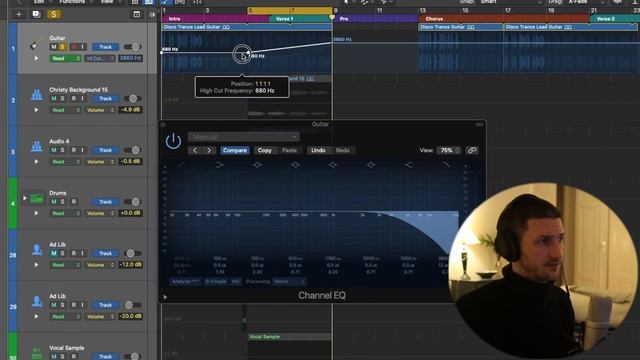Viewport: 640px width, 360px height.
Task: Toggle Channel EQ power button
Action: 173,141
